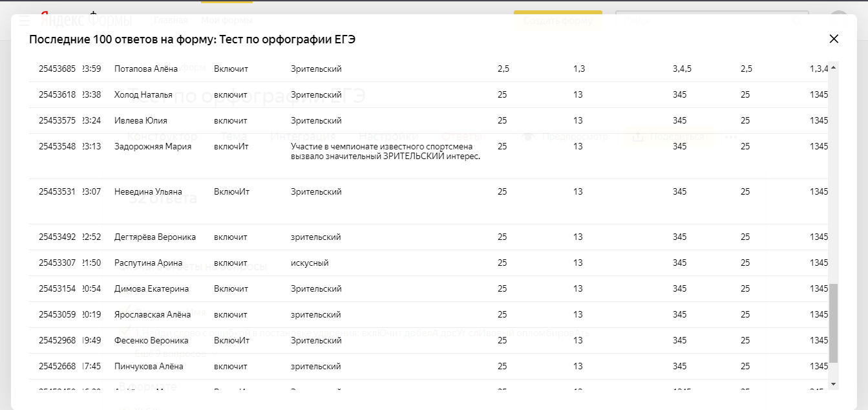Click the scrollbar down arrow

coord(833,383)
